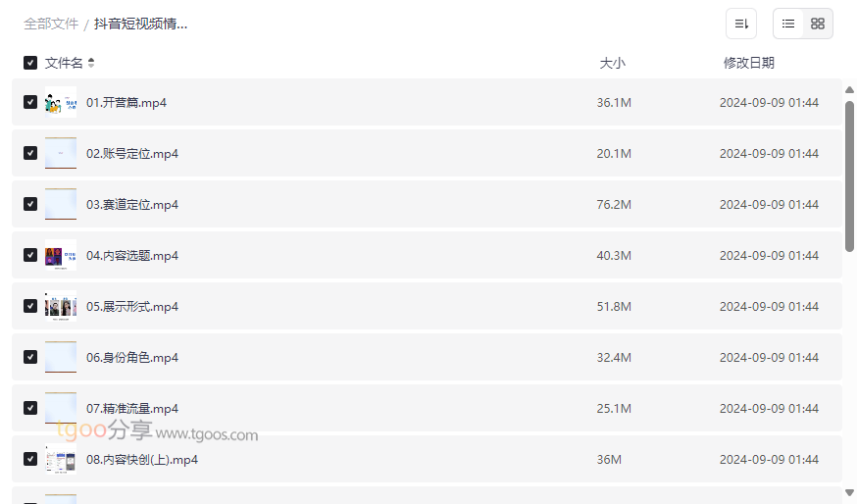Click the 抖音短视频情... breadcrumb folder
Screen dimensions: 857x504
click(140, 24)
